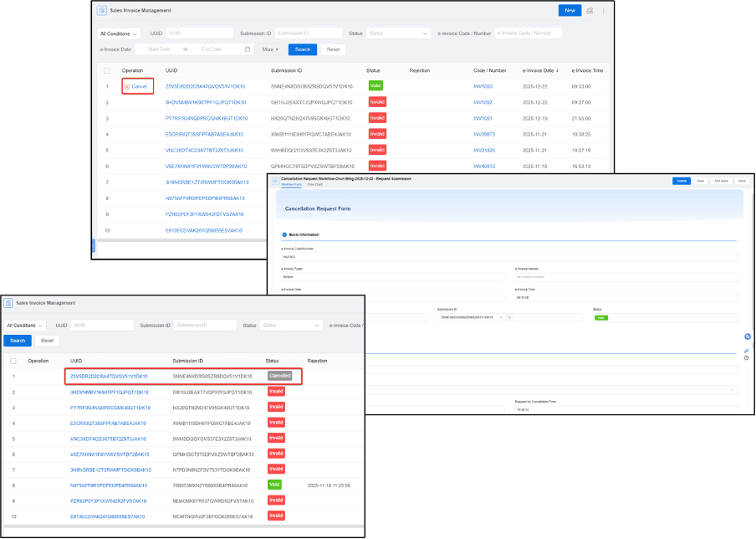The height and width of the screenshot is (539, 756).
Task: Open the All Conditions dropdown in the top window
Action: point(119,33)
